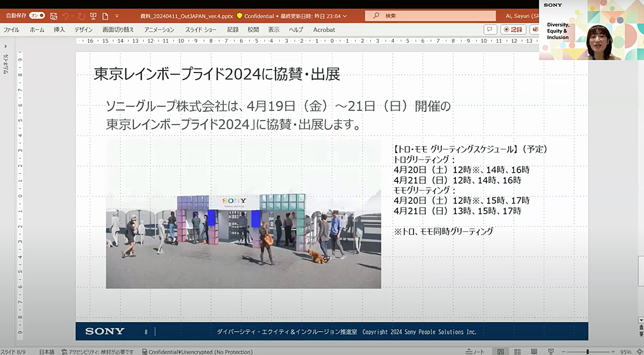Switch to Slide Sorter view icon
644x355 pixels.
(517, 351)
